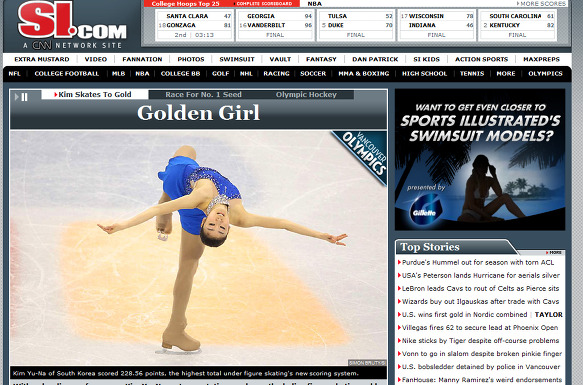
Task: Open the Wisconsin vs Indiana score box
Action: pos(437,25)
